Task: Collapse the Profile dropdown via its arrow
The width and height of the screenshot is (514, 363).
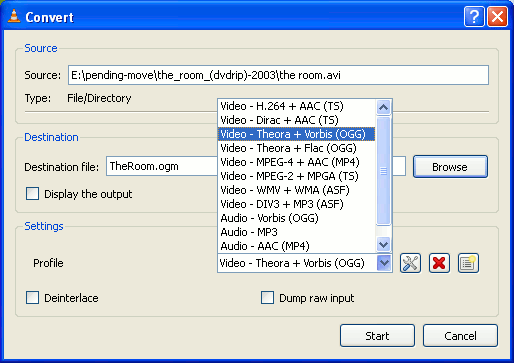Action: (384, 263)
